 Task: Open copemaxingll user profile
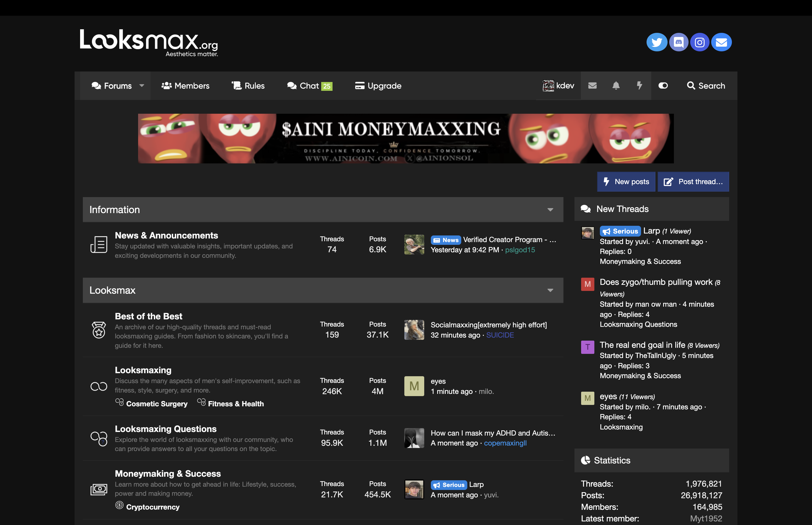505,443
